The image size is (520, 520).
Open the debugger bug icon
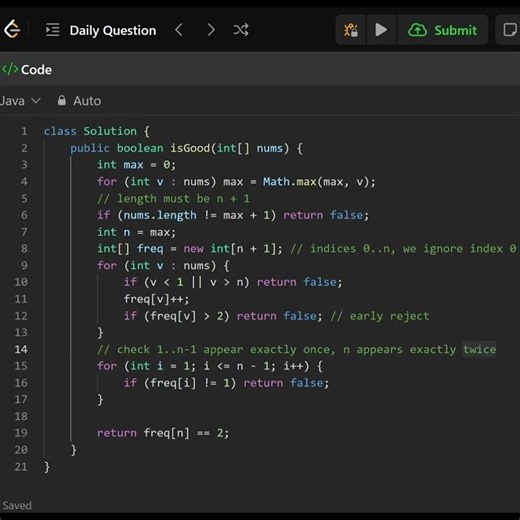pyautogui.click(x=351, y=30)
